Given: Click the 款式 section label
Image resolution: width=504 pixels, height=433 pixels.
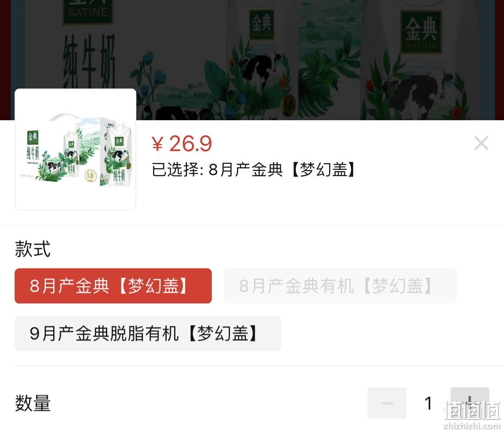Looking at the screenshot, I should (x=32, y=249).
